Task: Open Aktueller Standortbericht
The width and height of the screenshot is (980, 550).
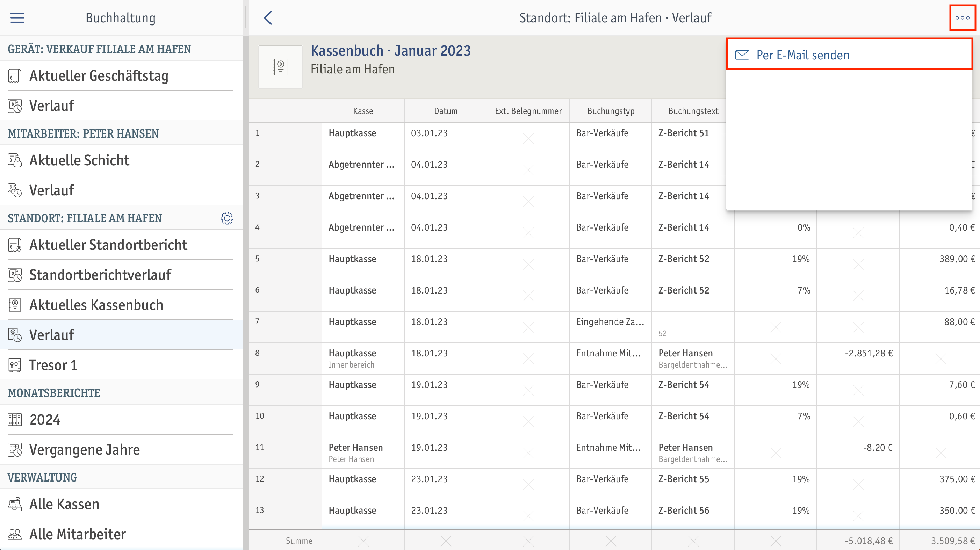Action: point(121,245)
